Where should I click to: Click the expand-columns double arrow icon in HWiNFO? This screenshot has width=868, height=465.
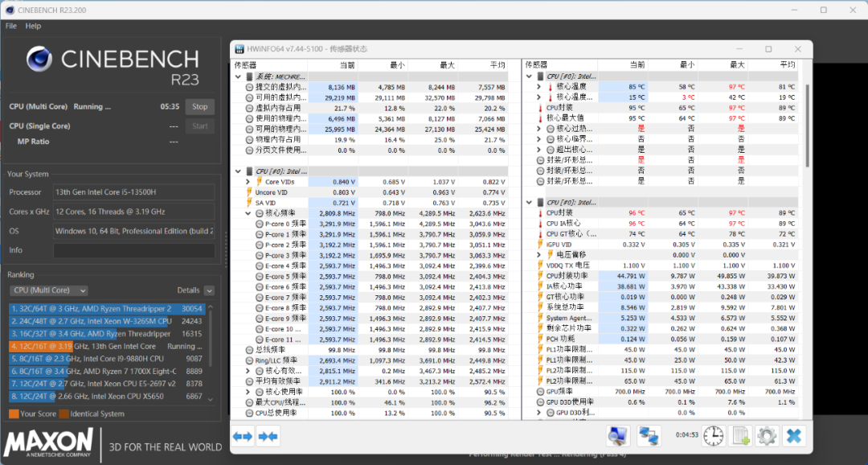[243, 436]
